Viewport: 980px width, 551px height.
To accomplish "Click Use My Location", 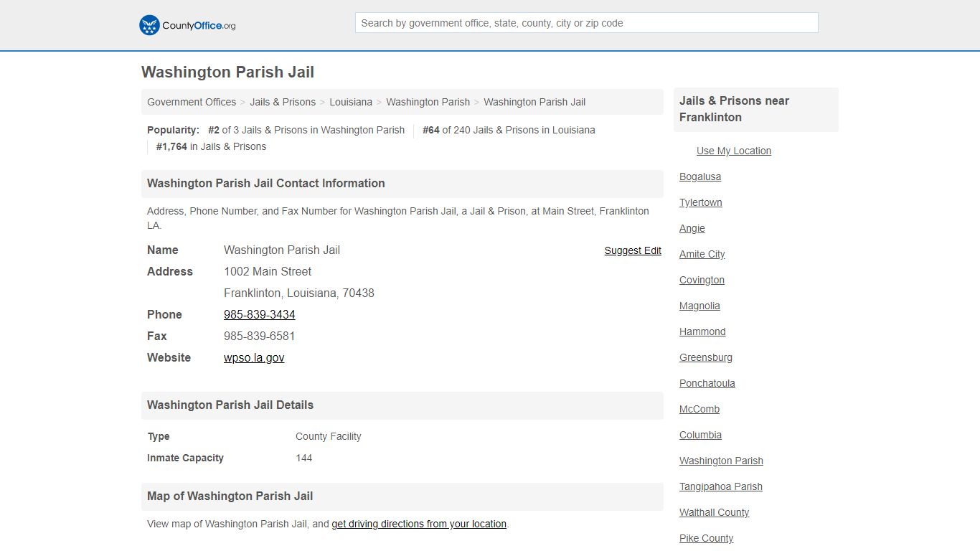I will pos(734,151).
